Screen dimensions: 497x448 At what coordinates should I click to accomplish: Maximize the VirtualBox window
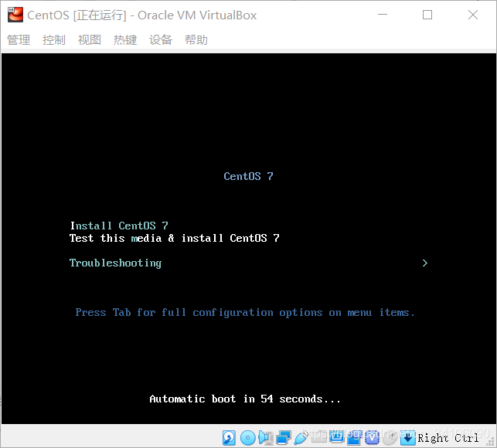(x=427, y=15)
